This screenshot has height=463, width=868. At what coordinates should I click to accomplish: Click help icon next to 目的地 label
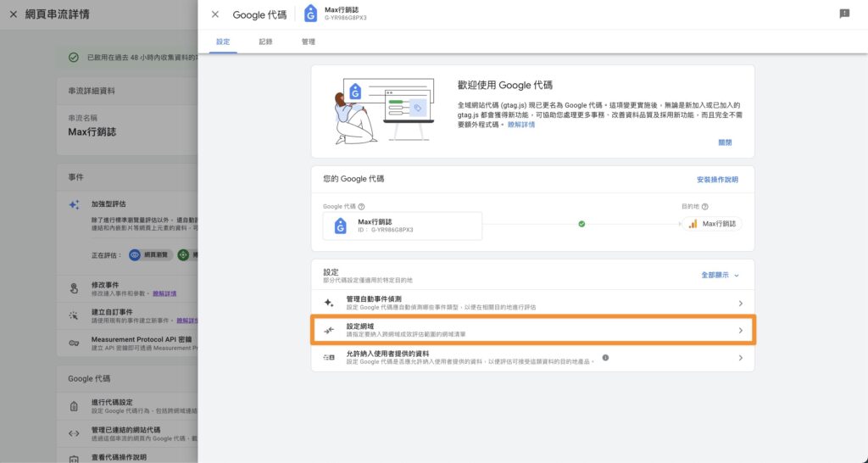click(x=704, y=207)
